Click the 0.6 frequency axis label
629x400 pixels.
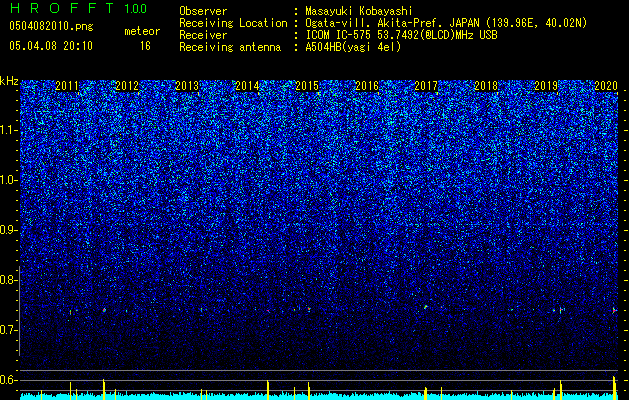[8, 380]
